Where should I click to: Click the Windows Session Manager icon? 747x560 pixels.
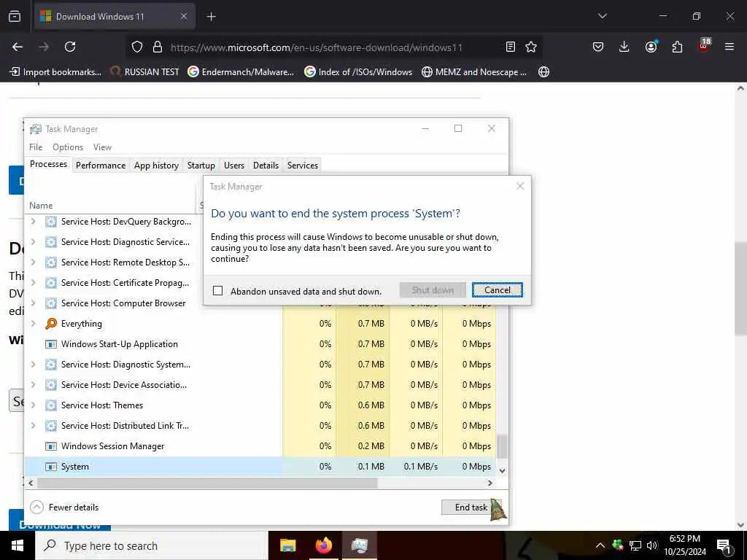tap(51, 446)
